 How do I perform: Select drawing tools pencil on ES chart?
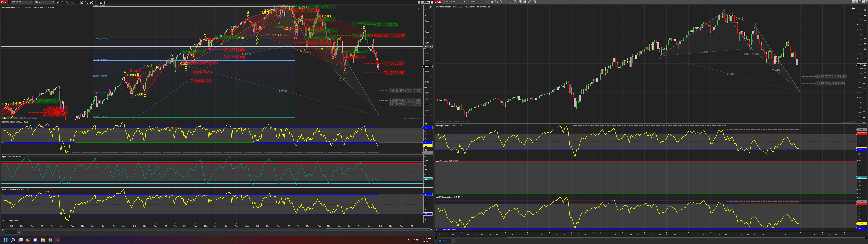pos(63,2)
